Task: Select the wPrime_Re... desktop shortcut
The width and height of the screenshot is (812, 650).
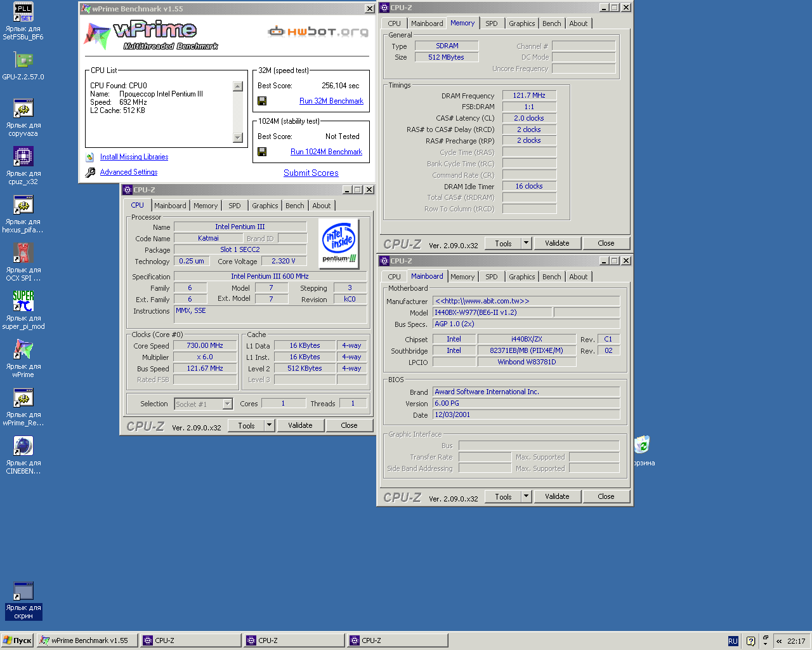Action: pos(23,397)
